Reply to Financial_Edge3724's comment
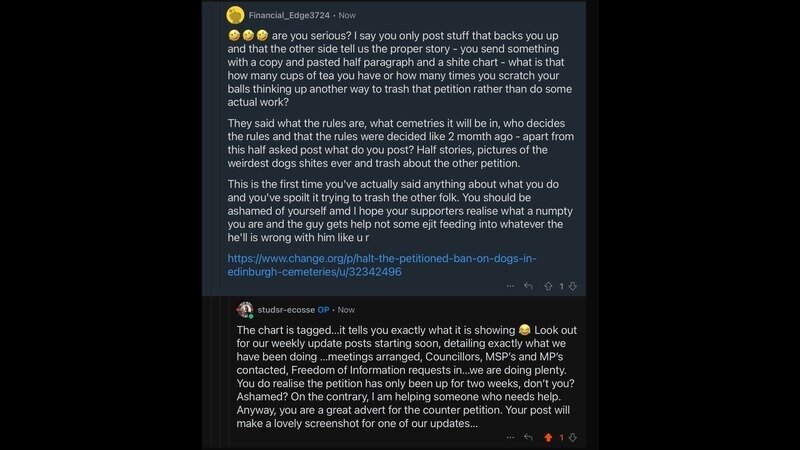This screenshot has width=800, height=450. tap(527, 285)
